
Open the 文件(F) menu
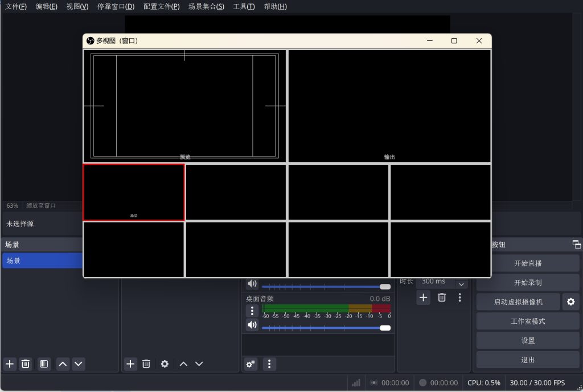16,6
